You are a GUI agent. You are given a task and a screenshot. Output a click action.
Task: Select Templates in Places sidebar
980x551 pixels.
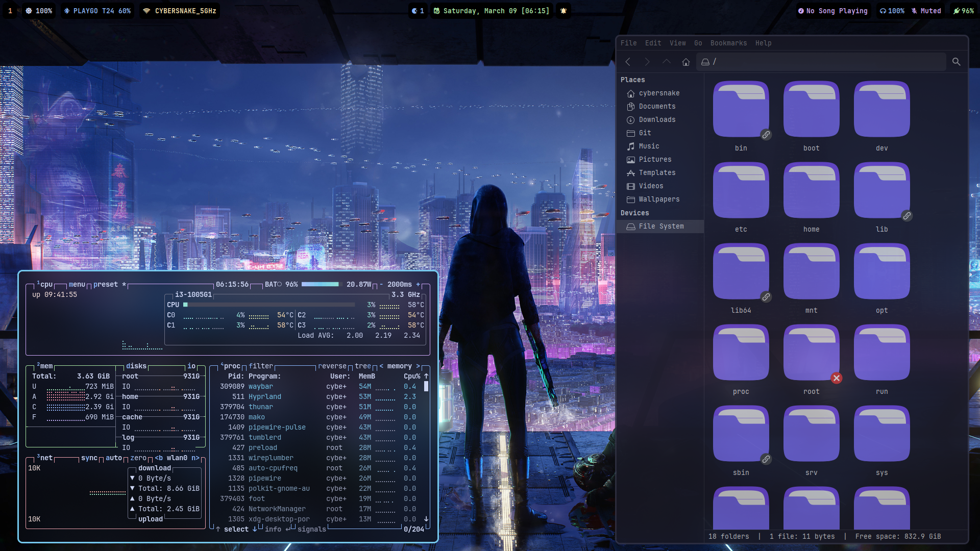click(x=660, y=172)
